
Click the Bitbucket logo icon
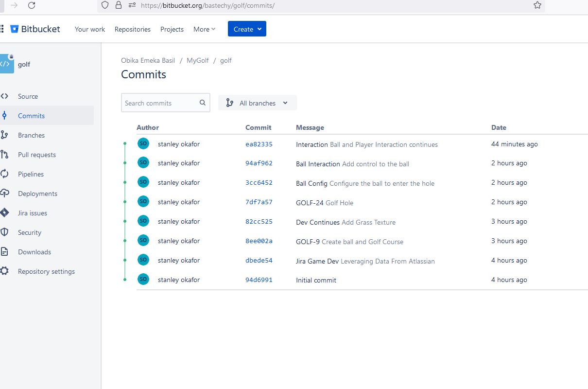coord(15,29)
